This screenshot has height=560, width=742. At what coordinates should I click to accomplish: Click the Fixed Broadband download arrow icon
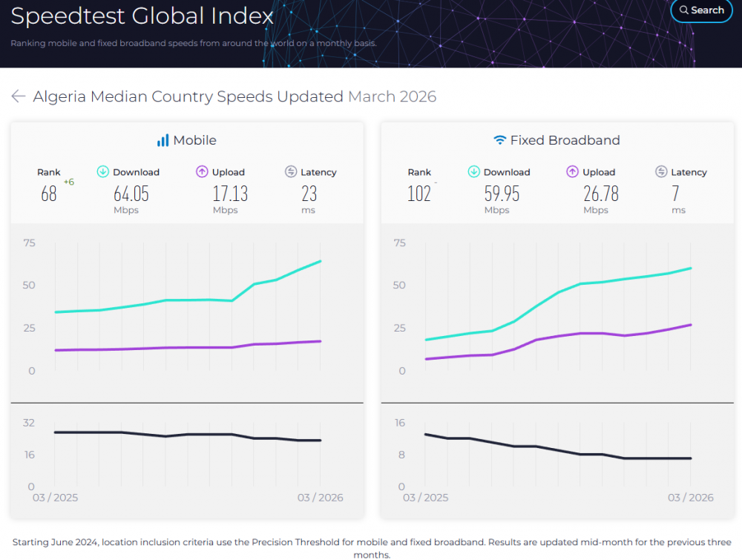(473, 172)
